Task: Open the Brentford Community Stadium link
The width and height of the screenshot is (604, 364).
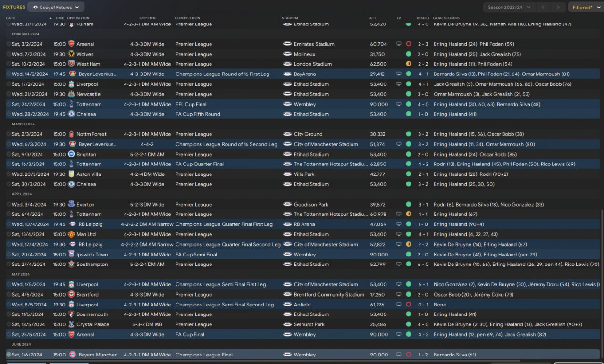Action: coord(329,295)
